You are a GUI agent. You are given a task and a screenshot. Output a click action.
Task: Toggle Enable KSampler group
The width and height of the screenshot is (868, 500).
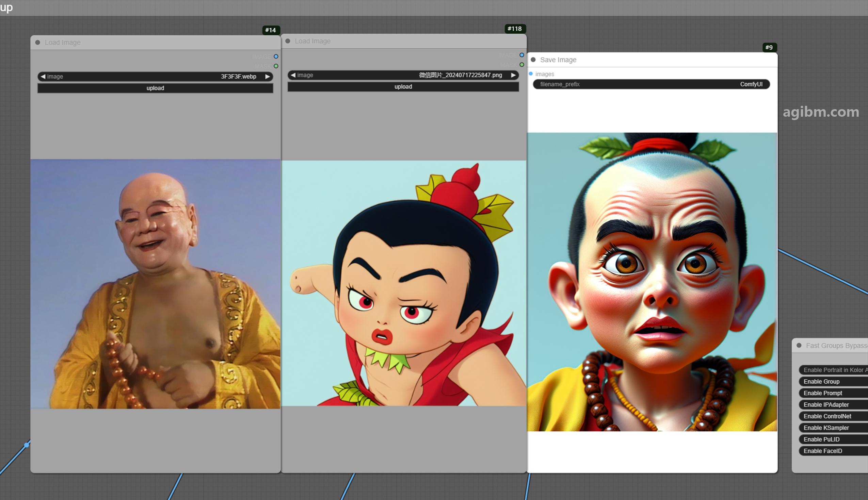click(833, 428)
